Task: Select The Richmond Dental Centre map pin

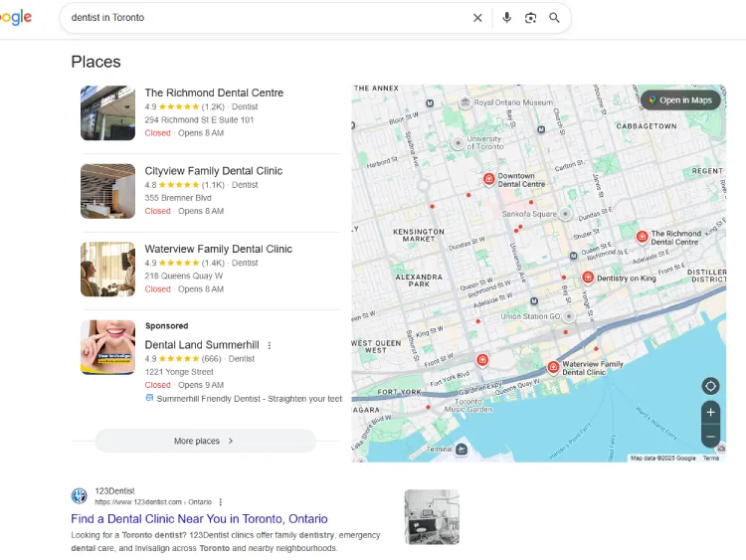Action: pyautogui.click(x=642, y=237)
